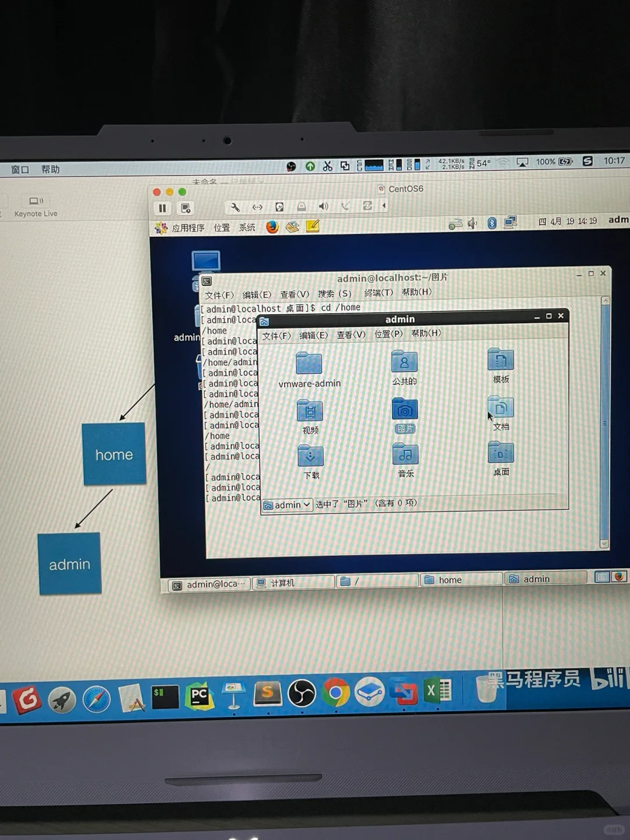Viewport: 630px width, 840px height.
Task: Open the 图片 folder in the admin window
Action: click(x=405, y=410)
